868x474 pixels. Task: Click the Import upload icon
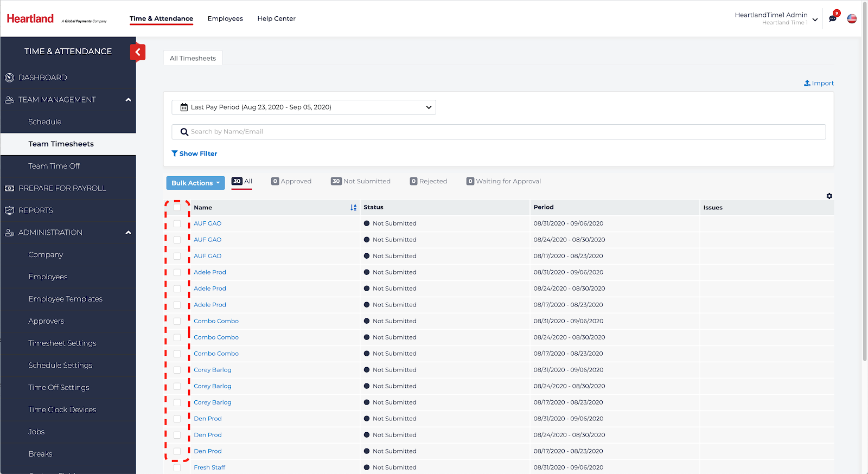(807, 83)
